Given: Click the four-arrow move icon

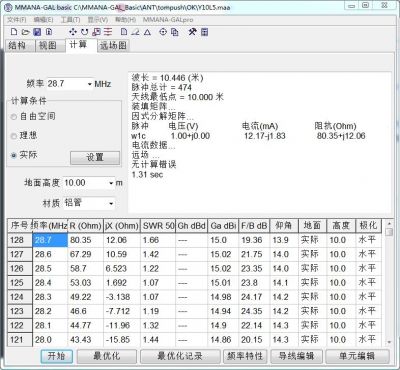Looking at the screenshot, I should [72, 32].
